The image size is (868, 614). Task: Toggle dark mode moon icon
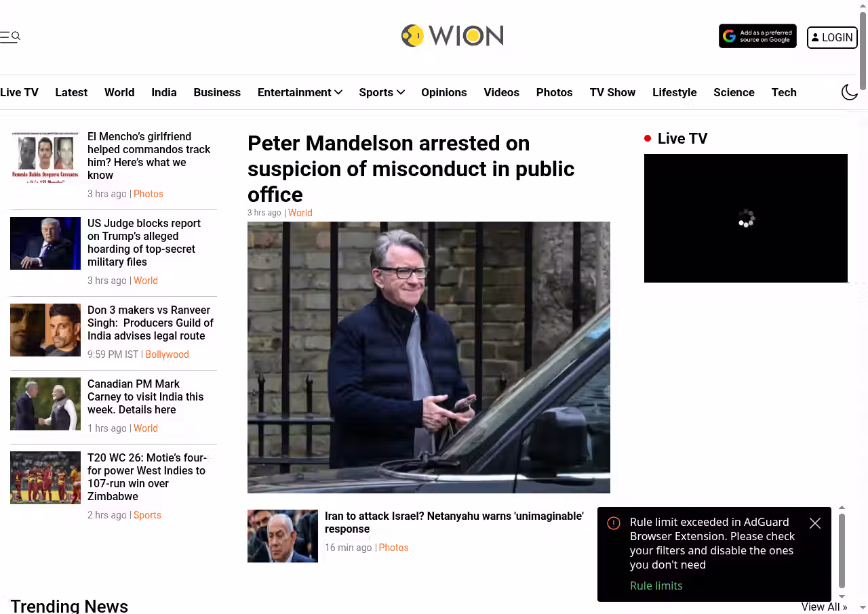(850, 92)
